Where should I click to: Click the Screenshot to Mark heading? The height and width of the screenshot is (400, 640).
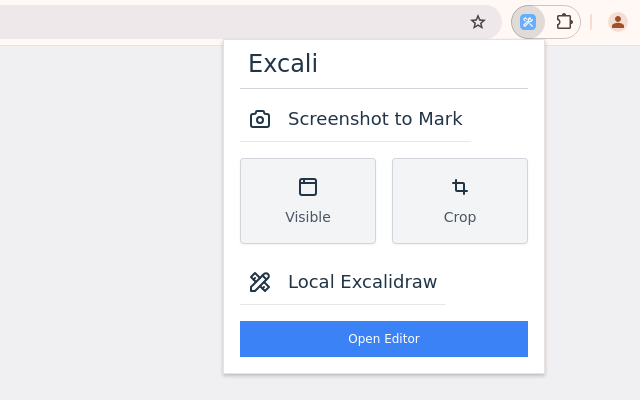click(375, 119)
